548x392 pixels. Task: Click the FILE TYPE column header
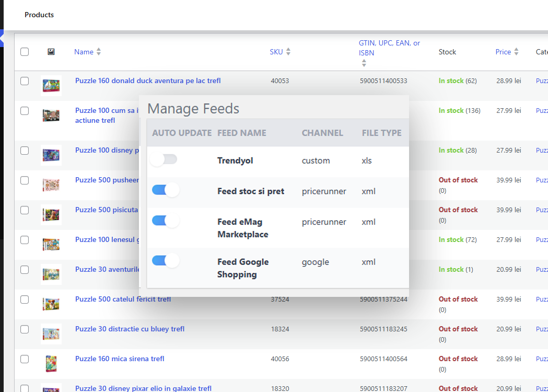[x=382, y=133]
